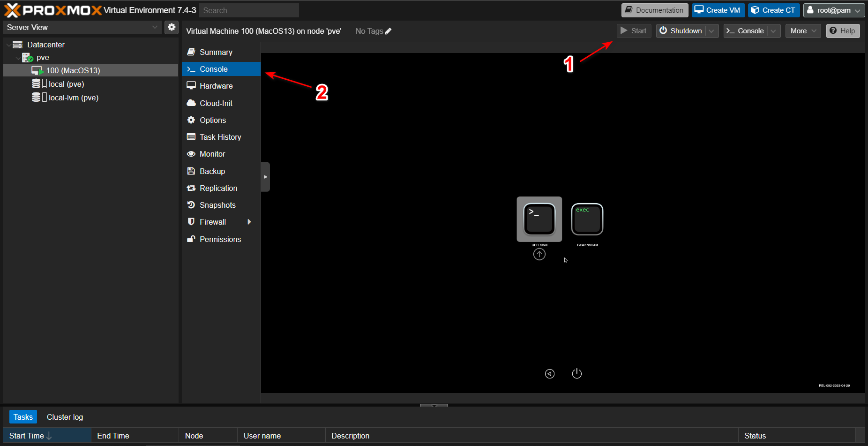Sort by Start Time column header
868x446 pixels.
click(x=27, y=436)
